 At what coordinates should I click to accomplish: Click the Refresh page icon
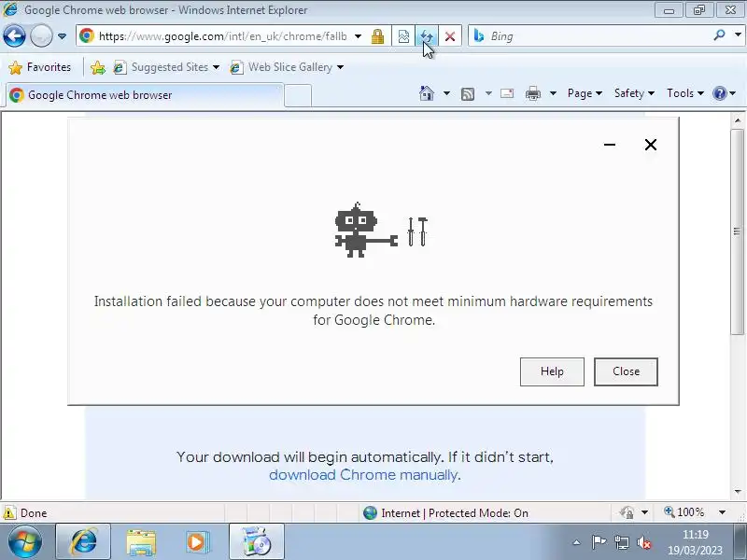tap(427, 36)
